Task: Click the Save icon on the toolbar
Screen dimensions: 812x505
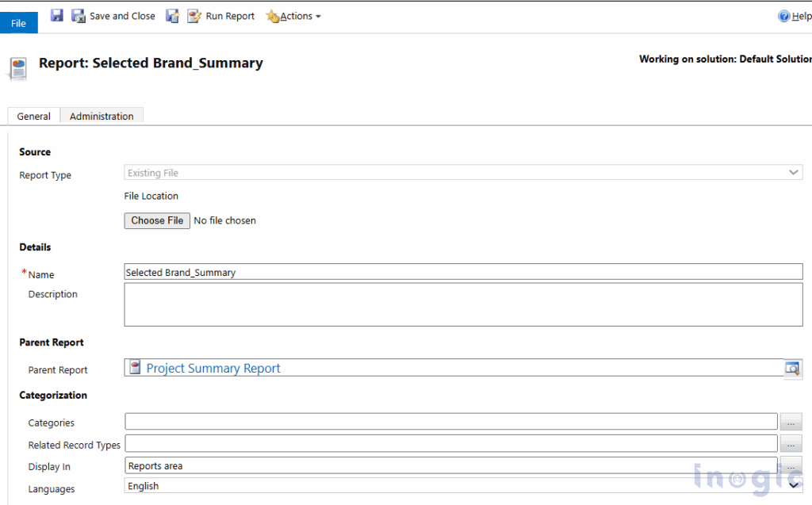Action: [56, 15]
